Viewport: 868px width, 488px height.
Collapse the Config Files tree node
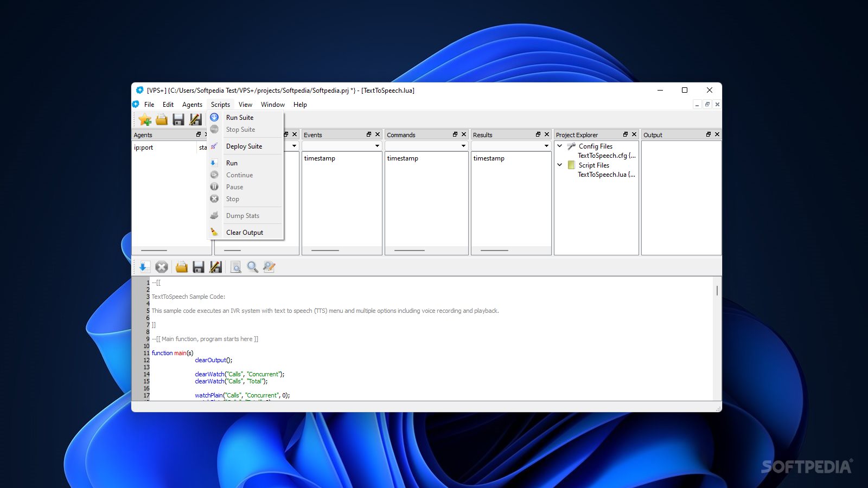(x=560, y=146)
